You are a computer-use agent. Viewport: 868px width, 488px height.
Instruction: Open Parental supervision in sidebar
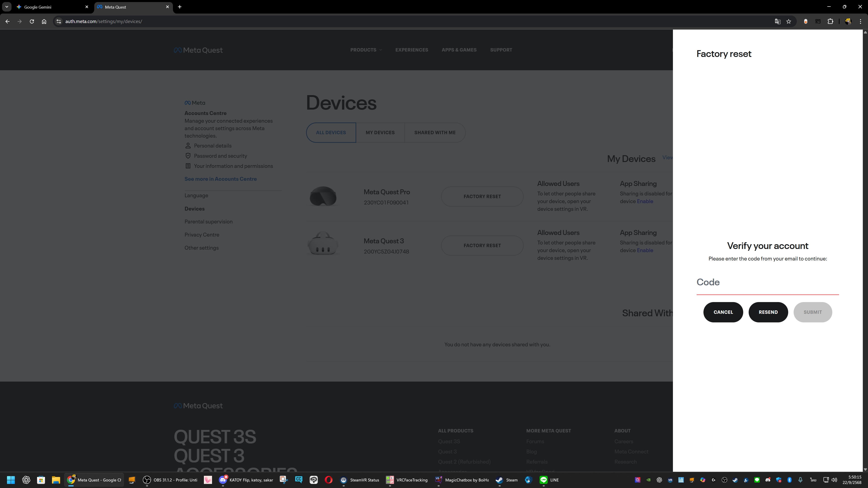click(x=208, y=222)
